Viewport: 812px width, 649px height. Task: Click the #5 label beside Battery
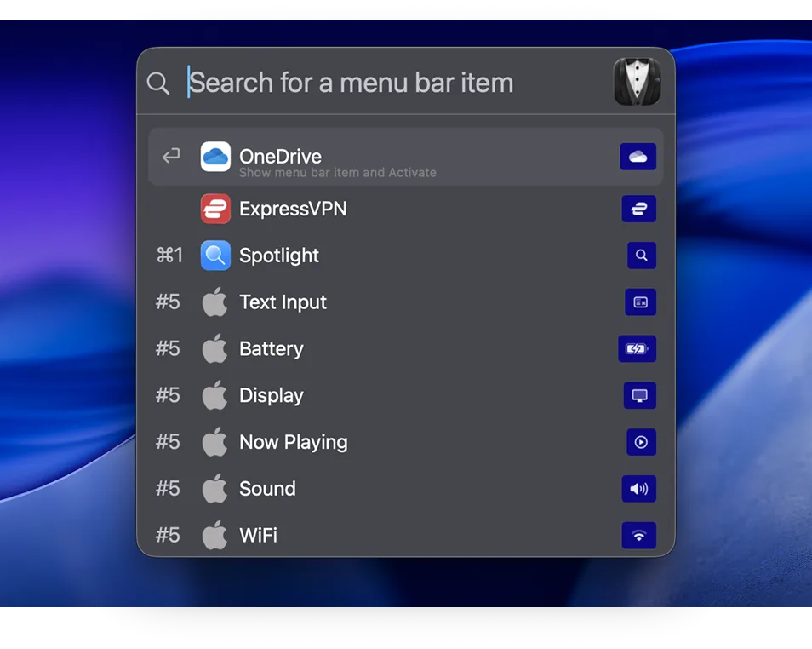(x=168, y=348)
